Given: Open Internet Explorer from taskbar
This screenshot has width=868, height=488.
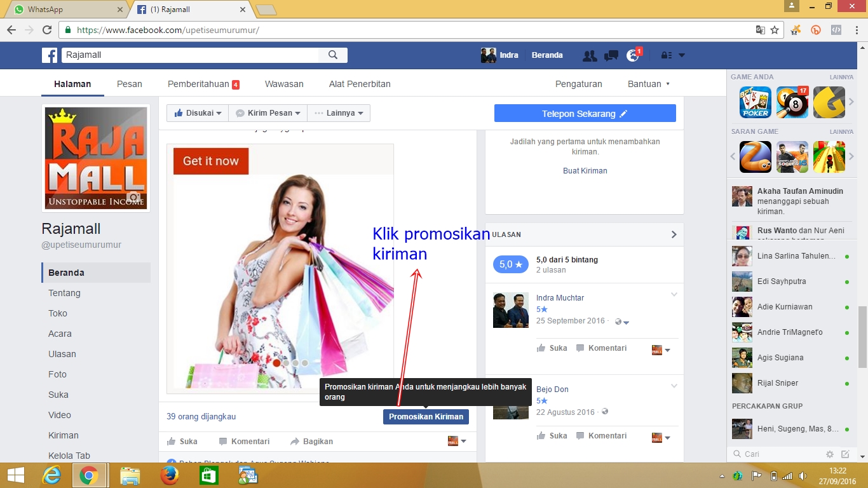Looking at the screenshot, I should pos(51,475).
